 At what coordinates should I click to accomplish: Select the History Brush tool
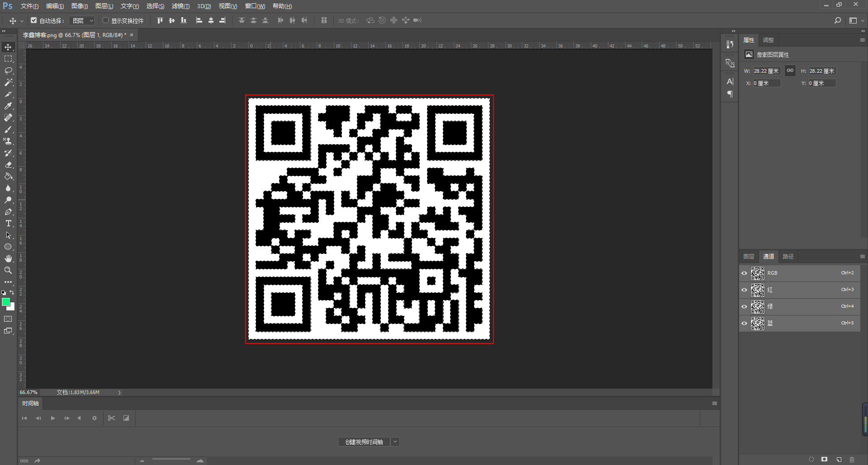tap(8, 153)
